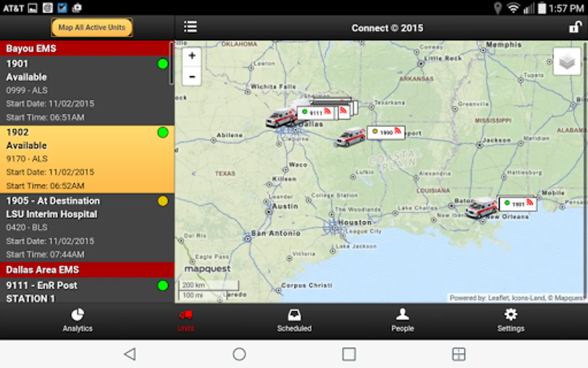Tap the Android recent apps button
This screenshot has height=368, width=588.
coord(349,354)
